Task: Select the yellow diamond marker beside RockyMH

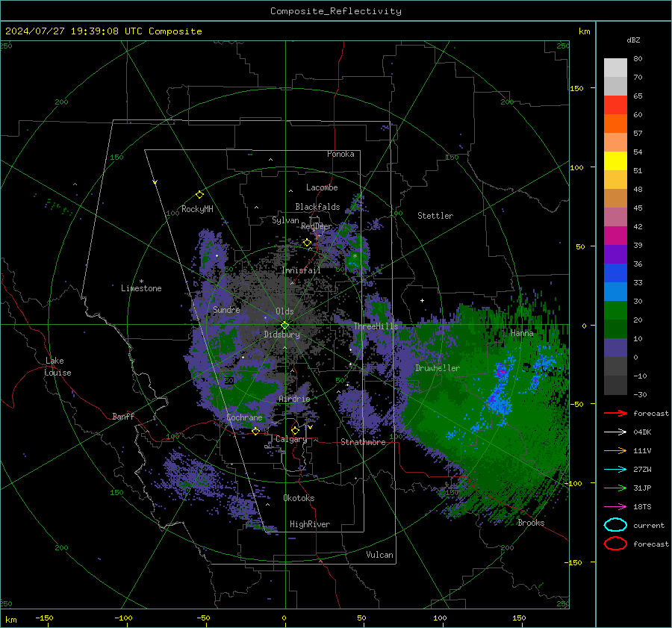Action: point(199,195)
